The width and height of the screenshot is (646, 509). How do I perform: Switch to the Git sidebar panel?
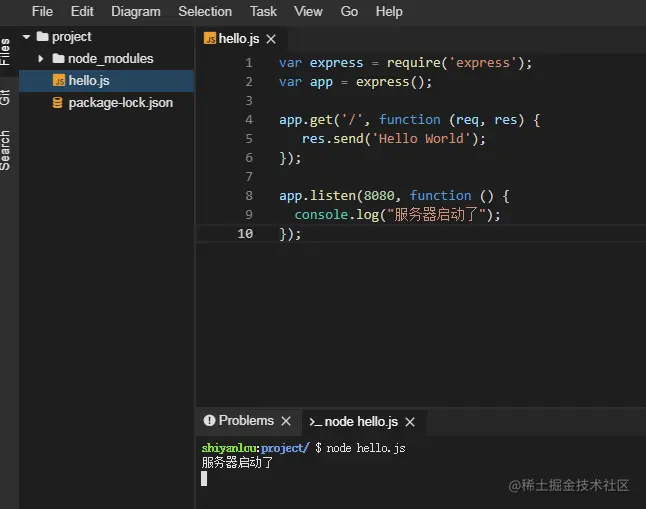coord(5,97)
